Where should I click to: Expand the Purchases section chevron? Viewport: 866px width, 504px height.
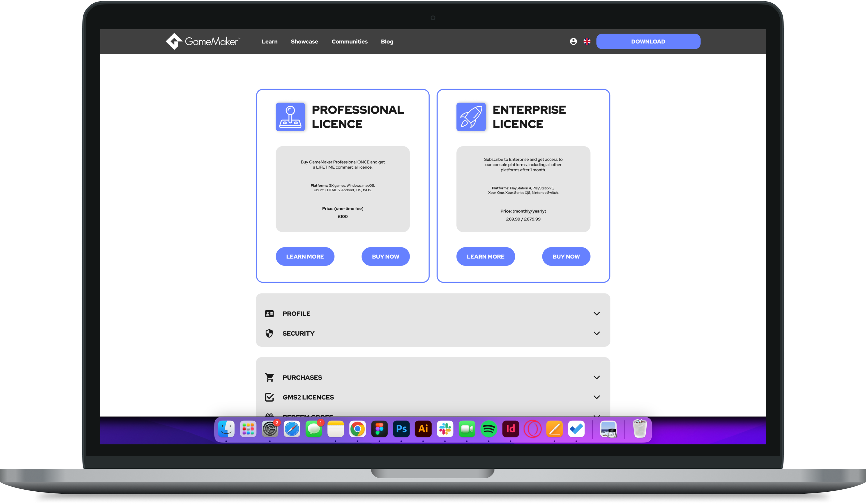(597, 377)
